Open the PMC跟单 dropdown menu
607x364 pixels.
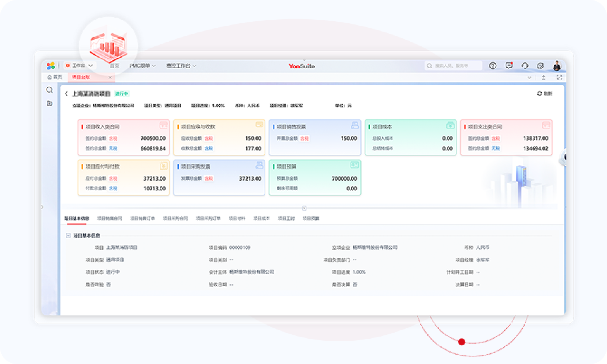(x=142, y=66)
